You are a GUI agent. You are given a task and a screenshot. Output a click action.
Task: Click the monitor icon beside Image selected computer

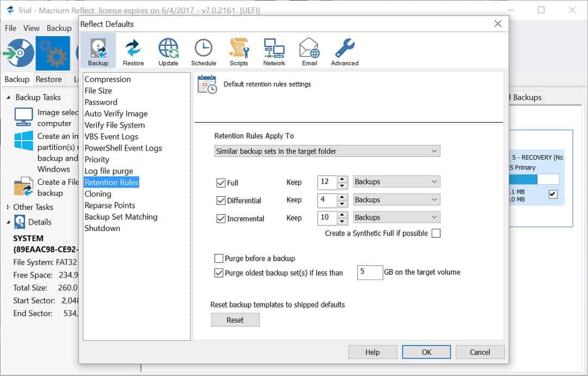click(23, 117)
